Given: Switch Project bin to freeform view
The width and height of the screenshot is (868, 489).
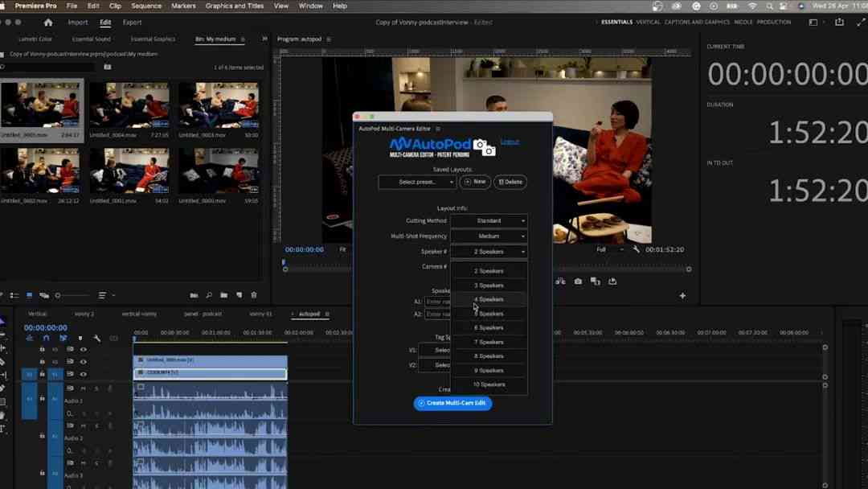Looking at the screenshot, I should [43, 295].
